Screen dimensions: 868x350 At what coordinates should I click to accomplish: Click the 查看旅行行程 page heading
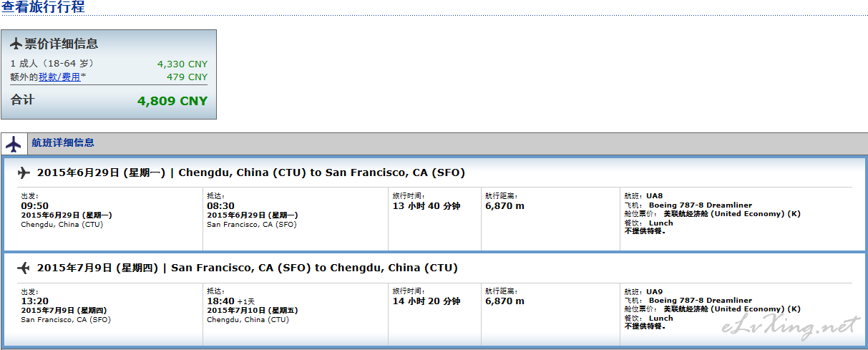click(x=43, y=7)
